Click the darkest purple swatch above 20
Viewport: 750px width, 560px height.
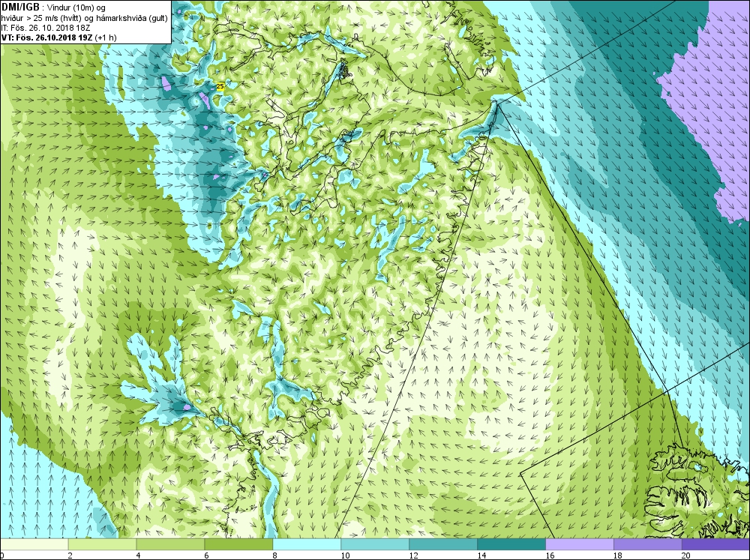point(715,544)
